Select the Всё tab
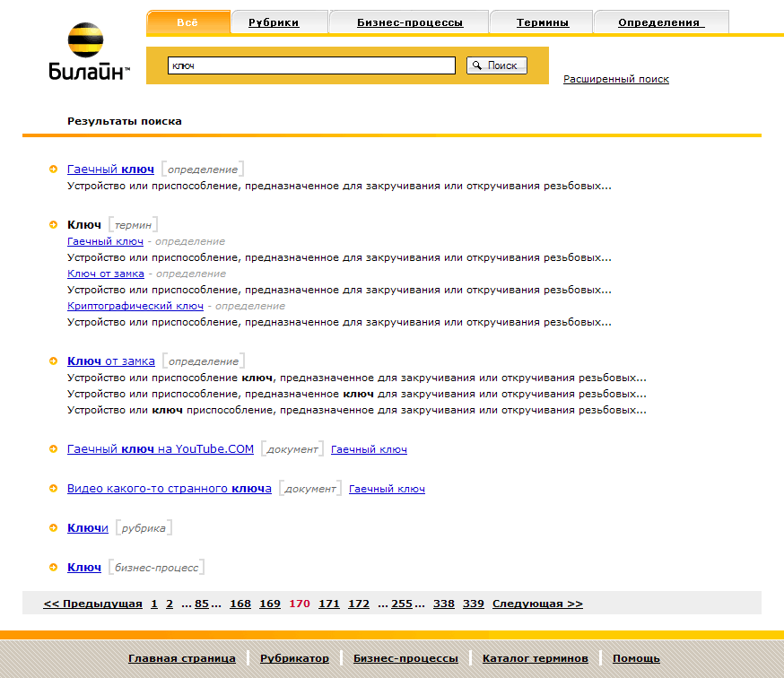The image size is (784, 678). (188, 22)
